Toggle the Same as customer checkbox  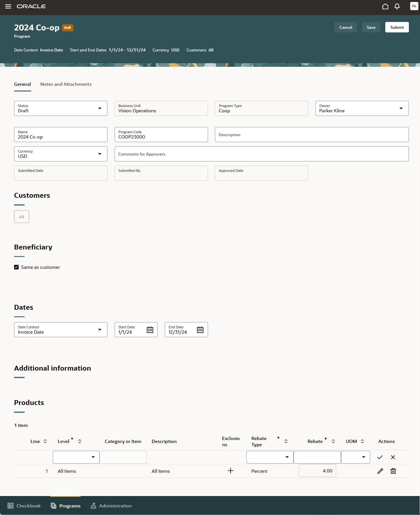[16, 267]
